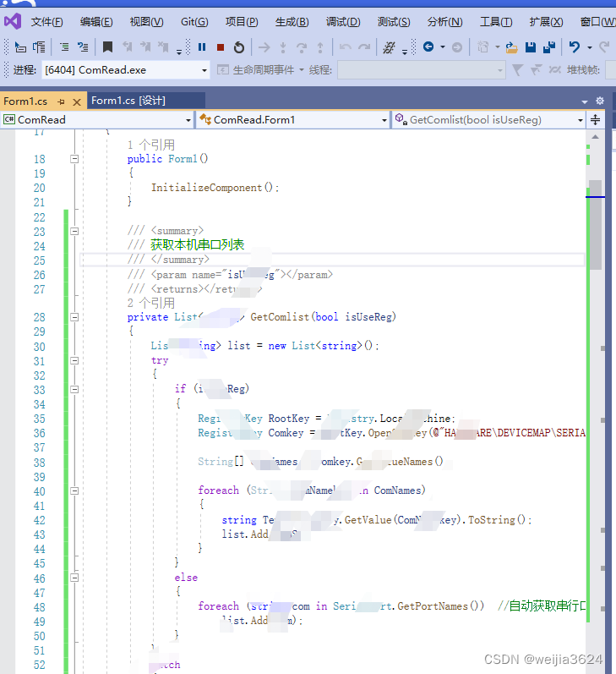The width and height of the screenshot is (616, 674).
Task: Click the first toolbar icon left of Decrease Indent
Action: click(20, 47)
